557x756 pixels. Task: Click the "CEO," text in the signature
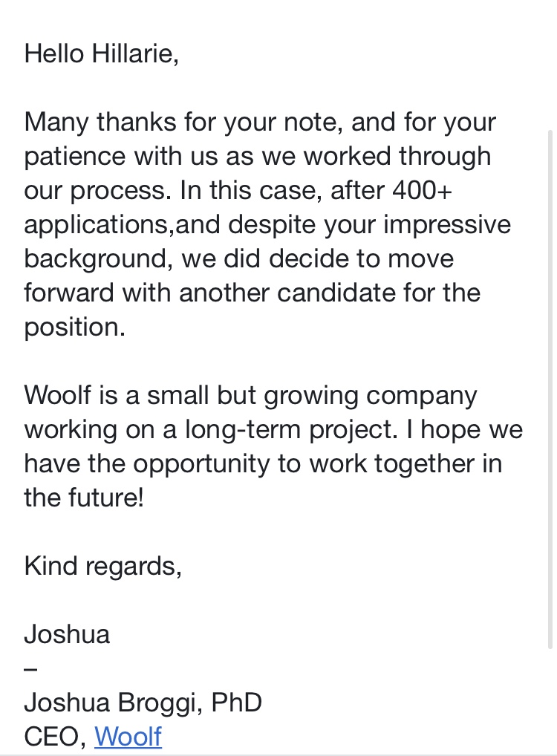pos(56,736)
